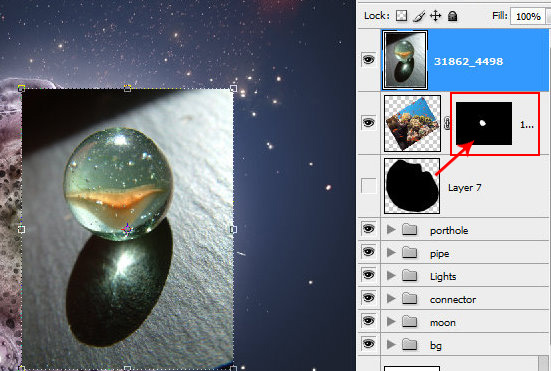
Task: Select the porthole group name
Action: [449, 231]
